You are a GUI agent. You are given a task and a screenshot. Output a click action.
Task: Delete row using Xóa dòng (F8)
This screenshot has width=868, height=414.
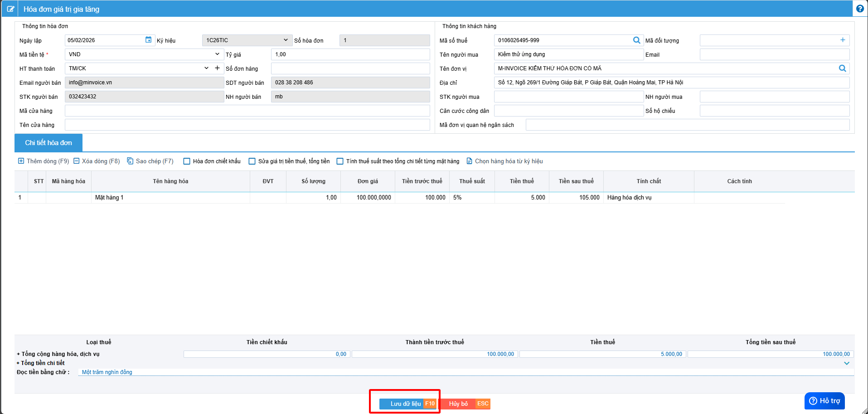[x=97, y=161]
